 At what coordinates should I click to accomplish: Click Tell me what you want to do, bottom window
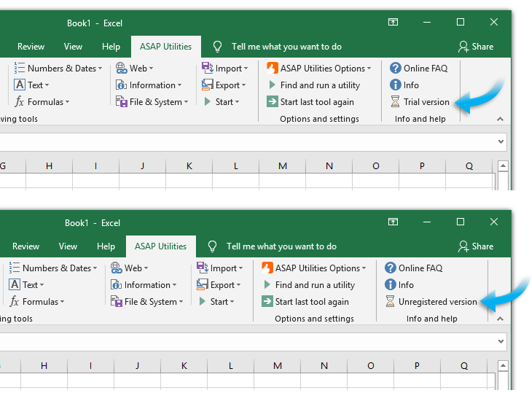[x=281, y=246]
